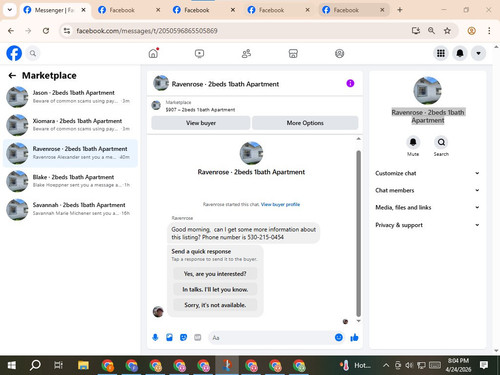Open the Marketplace storefront icon
Screen dimensions: 500x375
click(x=293, y=53)
